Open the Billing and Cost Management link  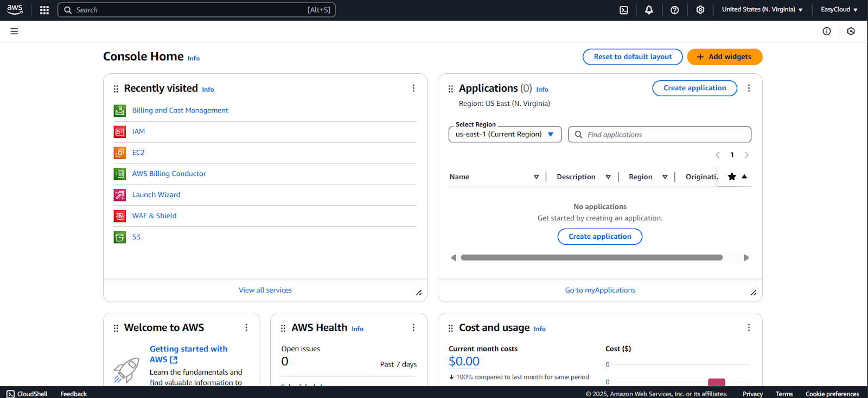click(180, 111)
